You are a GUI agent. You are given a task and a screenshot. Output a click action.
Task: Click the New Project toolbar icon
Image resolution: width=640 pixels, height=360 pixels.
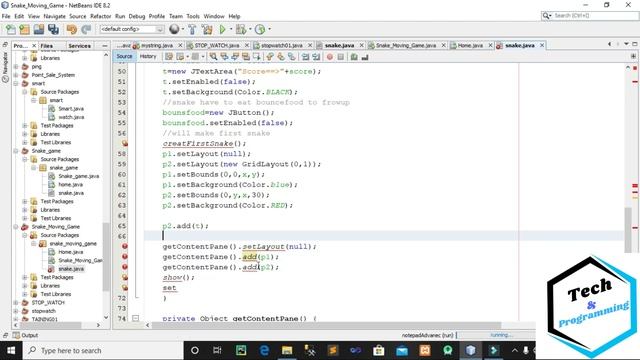[x=24, y=29]
